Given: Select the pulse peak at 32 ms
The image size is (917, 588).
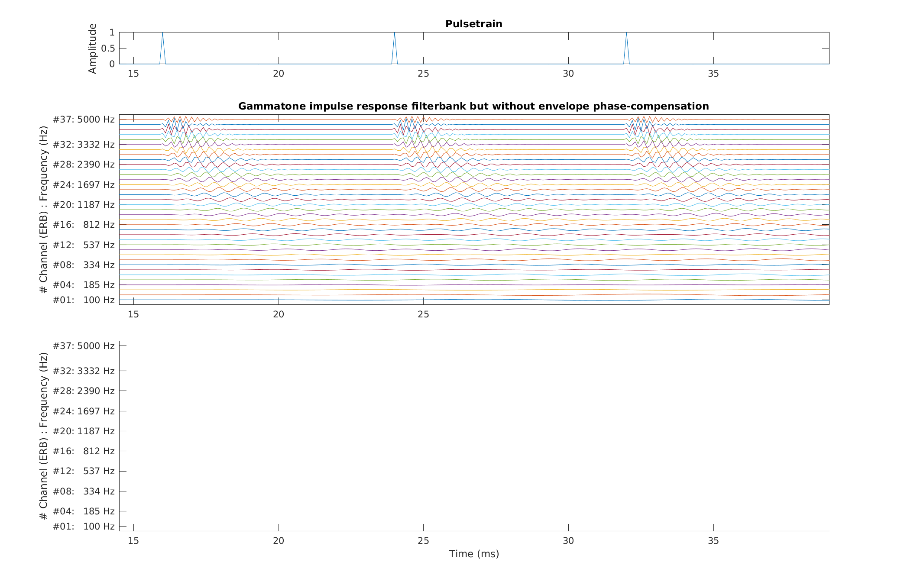Looking at the screenshot, I should (626, 33).
